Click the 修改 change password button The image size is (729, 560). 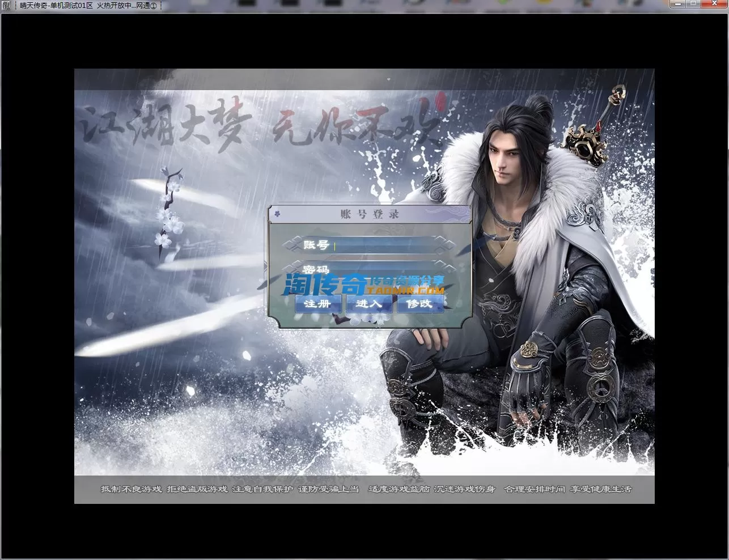[x=420, y=304]
